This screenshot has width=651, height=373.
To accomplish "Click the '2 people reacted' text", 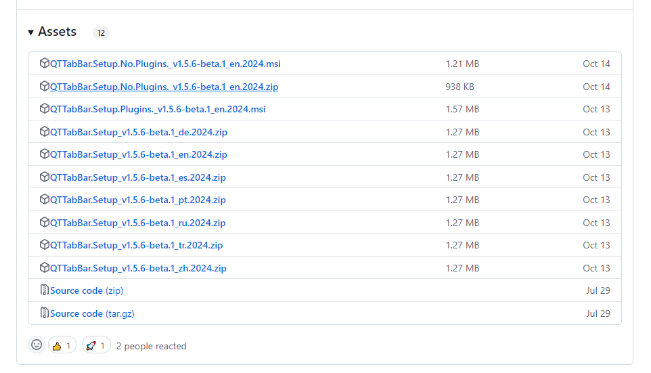I will coord(151,346).
